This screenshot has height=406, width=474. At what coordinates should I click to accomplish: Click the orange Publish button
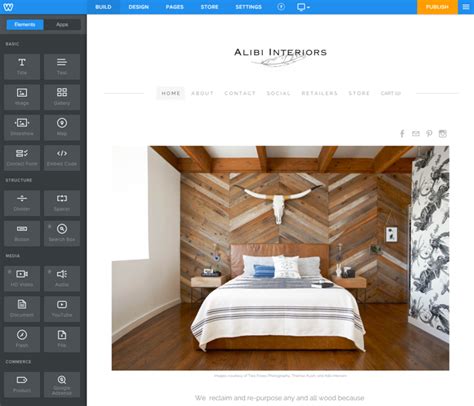click(437, 7)
